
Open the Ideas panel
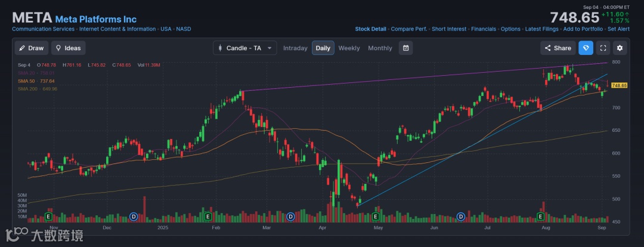[69, 48]
